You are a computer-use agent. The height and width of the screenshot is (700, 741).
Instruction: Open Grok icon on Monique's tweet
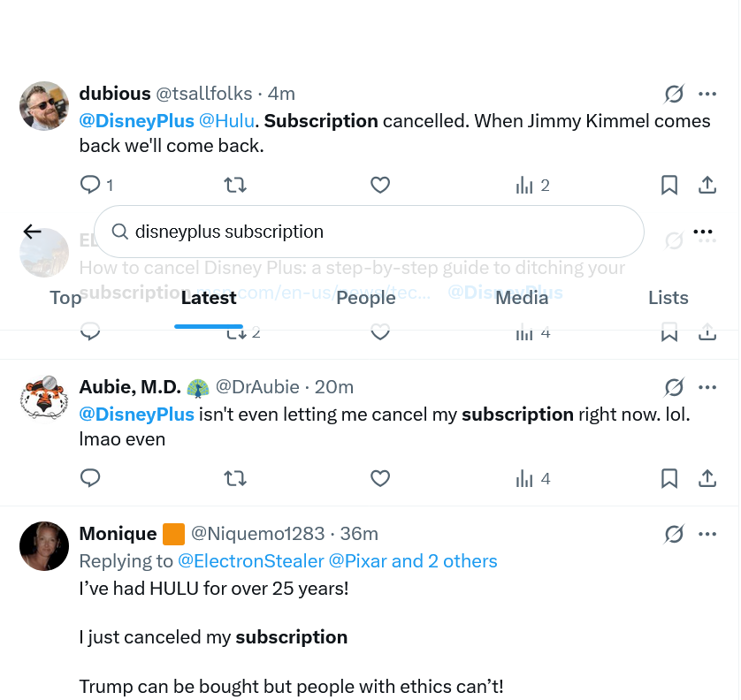(x=674, y=534)
